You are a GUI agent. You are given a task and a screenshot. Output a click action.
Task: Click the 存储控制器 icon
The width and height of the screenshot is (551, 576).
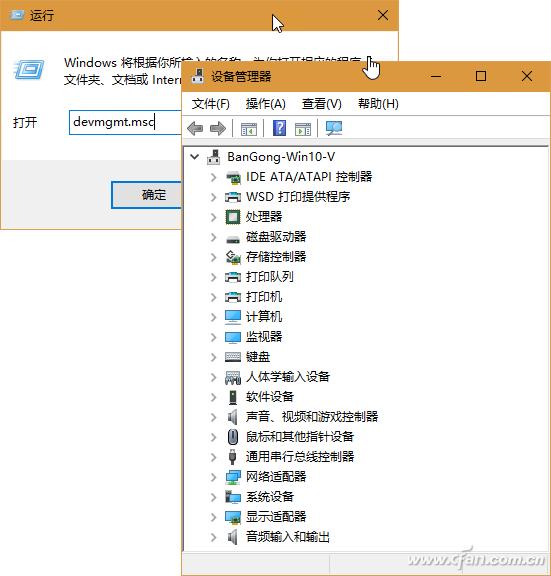(233, 257)
